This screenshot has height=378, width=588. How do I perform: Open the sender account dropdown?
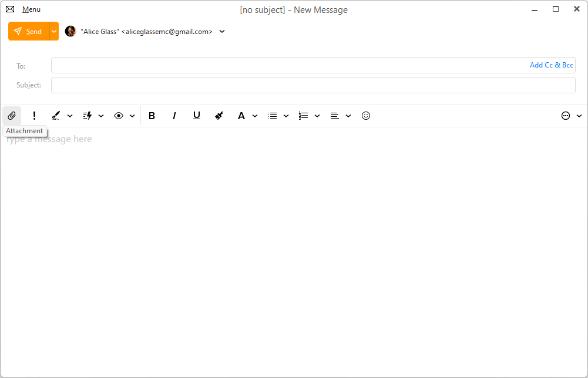click(222, 32)
